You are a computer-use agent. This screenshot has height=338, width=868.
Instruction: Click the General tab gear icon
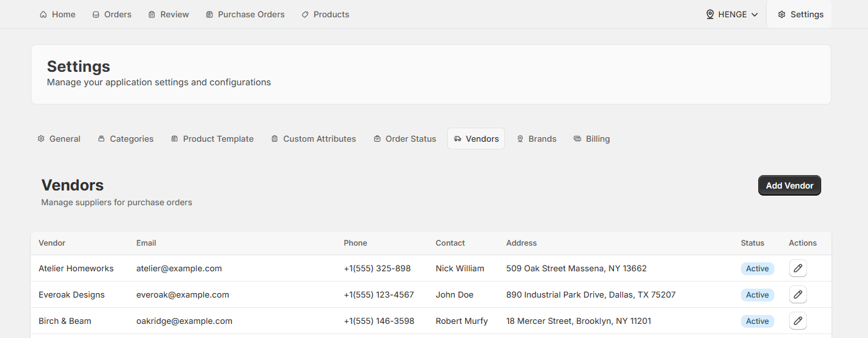[41, 139]
